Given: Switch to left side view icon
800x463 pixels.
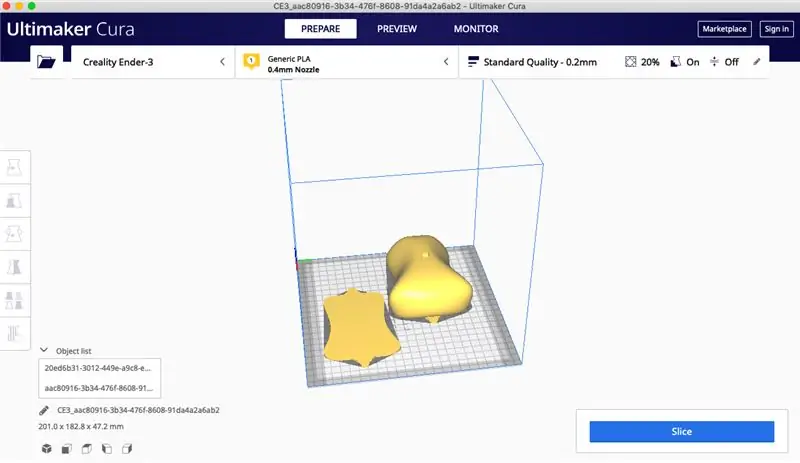Looking at the screenshot, I should click(x=107, y=449).
